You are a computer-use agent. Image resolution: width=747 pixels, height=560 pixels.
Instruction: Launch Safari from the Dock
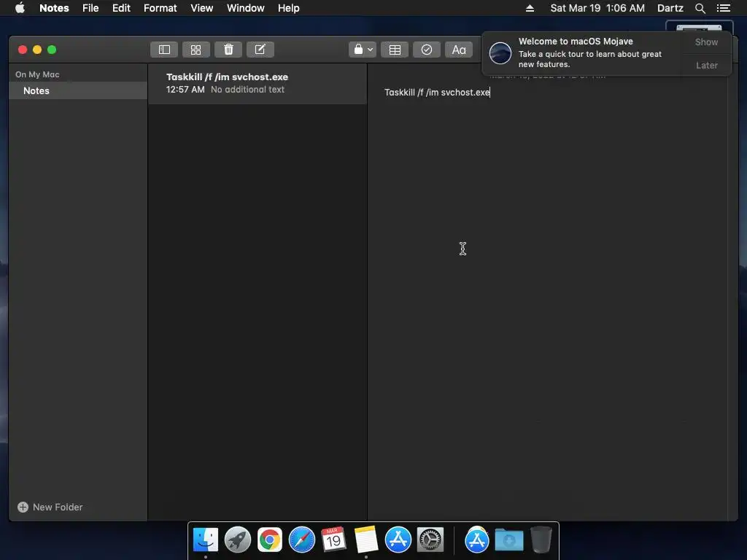coord(301,540)
